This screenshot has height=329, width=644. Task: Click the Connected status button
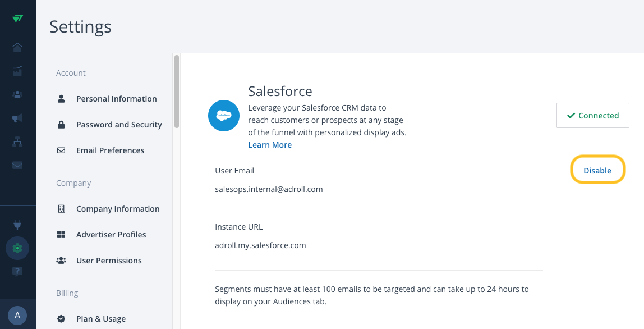(592, 116)
